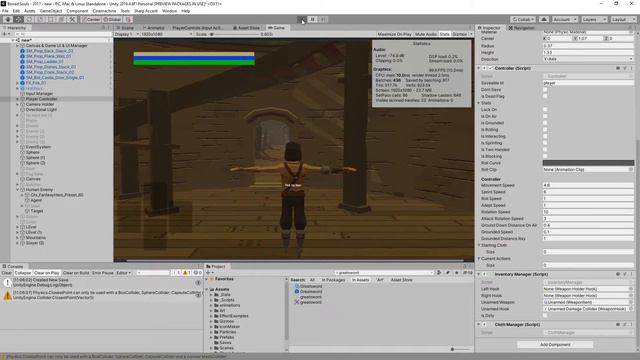This screenshot has height=360, width=640.
Task: Open the Component menu
Action: 77,11
